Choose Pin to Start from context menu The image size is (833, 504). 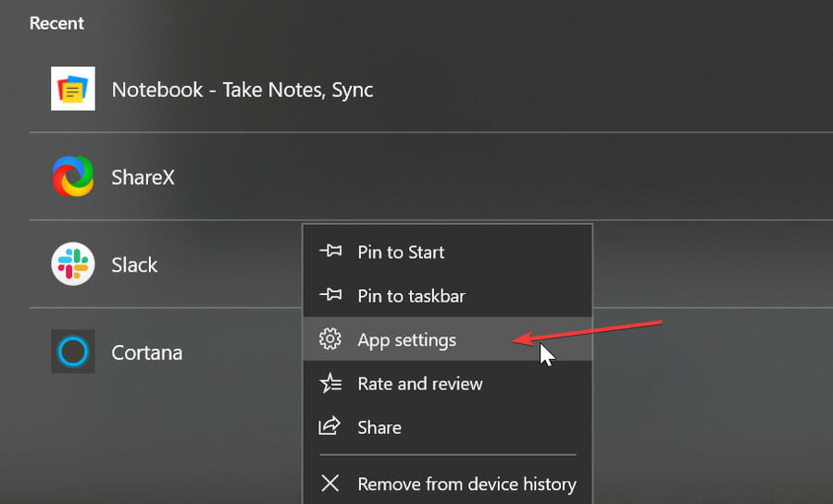447,252
